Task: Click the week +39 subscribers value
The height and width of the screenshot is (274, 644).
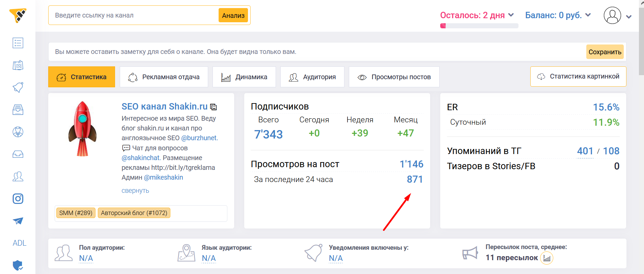Action: point(360,133)
